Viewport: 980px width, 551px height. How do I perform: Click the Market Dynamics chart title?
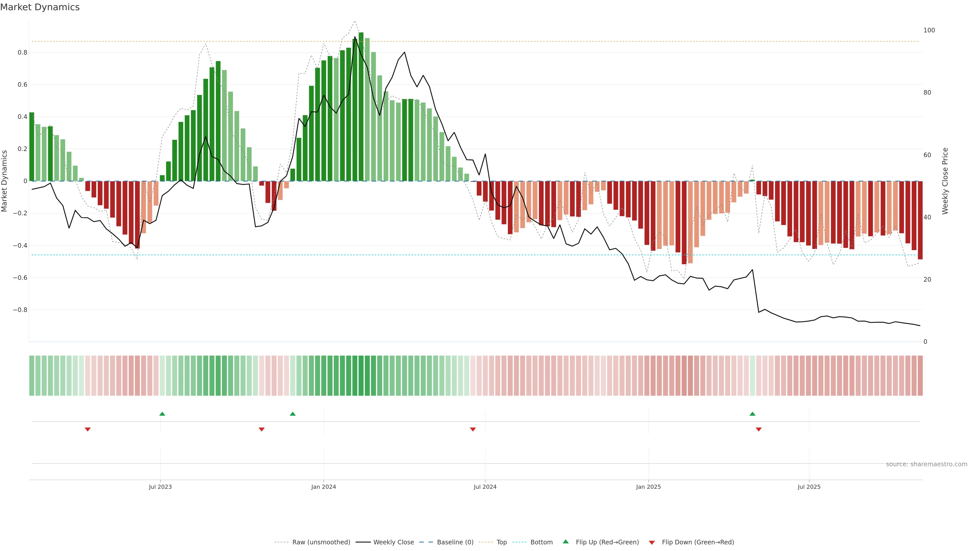tap(40, 7)
